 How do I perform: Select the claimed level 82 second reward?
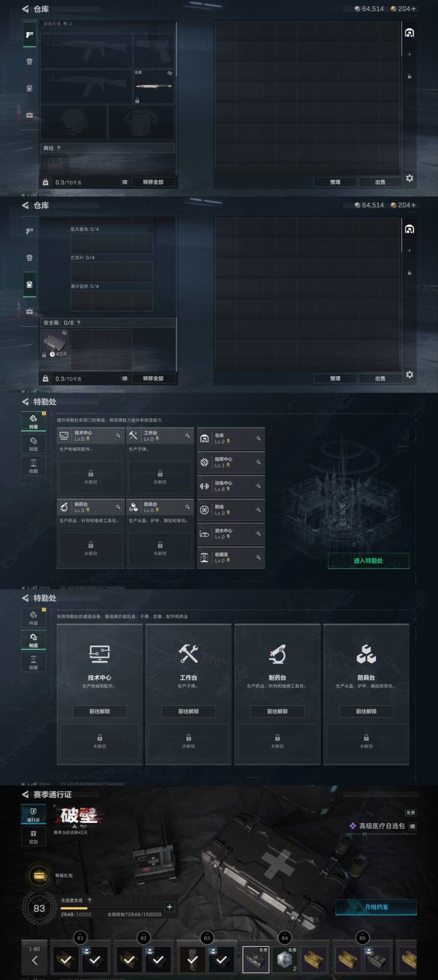(x=158, y=960)
